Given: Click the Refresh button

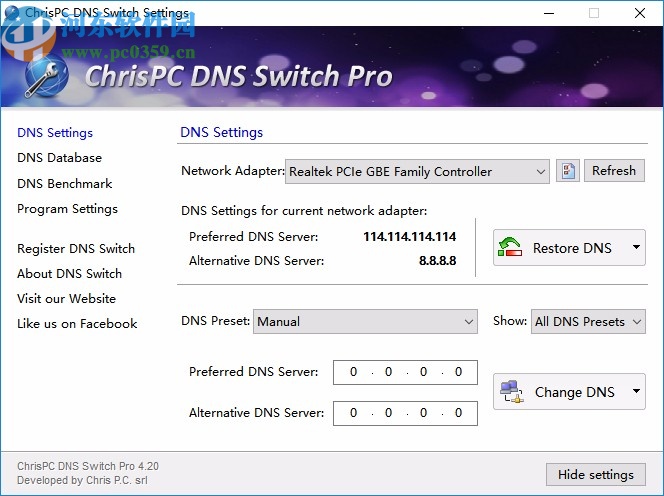Looking at the screenshot, I should 614,171.
